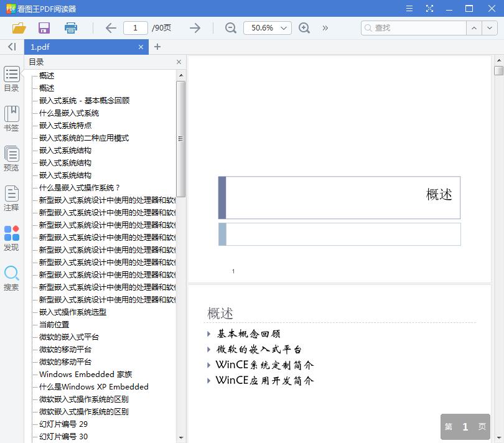Click the page number input field
504x443 pixels.
click(x=136, y=28)
